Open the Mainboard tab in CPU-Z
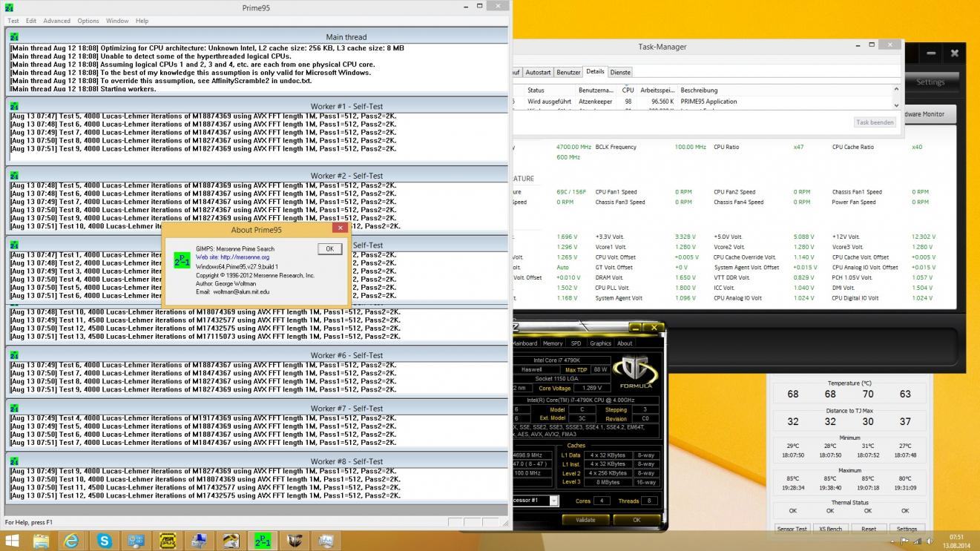This screenshot has height=551, width=980. (x=524, y=343)
